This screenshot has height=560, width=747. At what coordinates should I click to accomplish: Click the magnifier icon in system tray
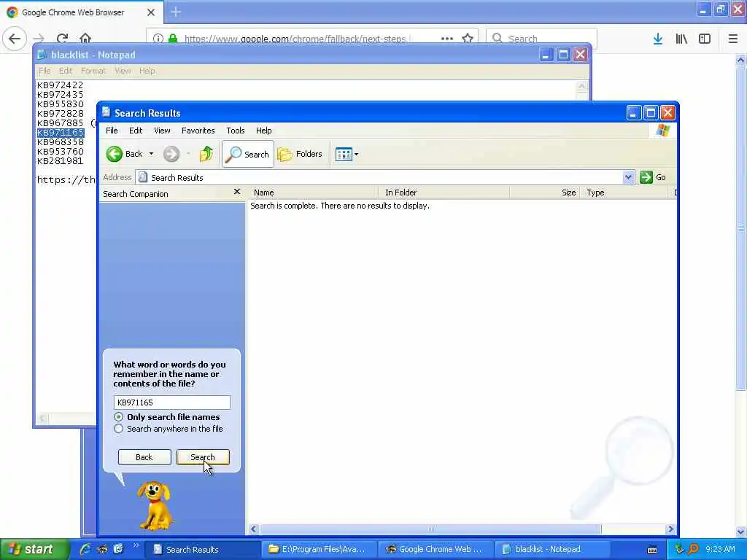694,549
